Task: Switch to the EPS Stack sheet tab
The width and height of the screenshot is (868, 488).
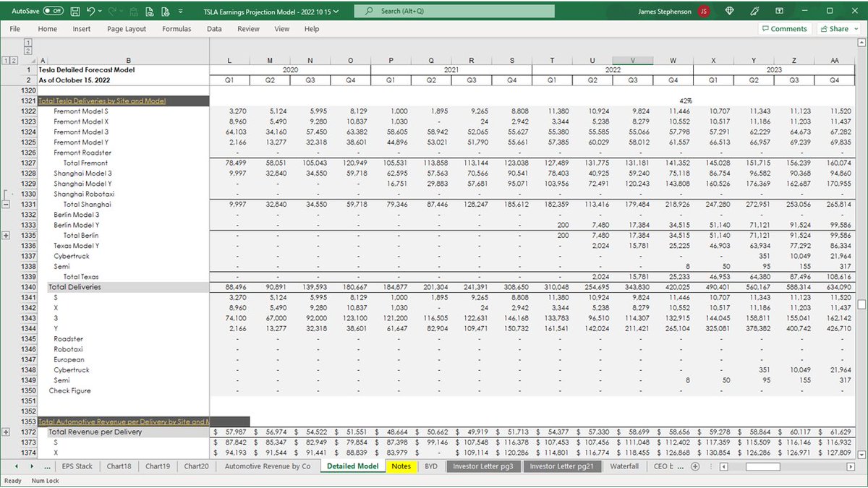Action: pos(77,466)
